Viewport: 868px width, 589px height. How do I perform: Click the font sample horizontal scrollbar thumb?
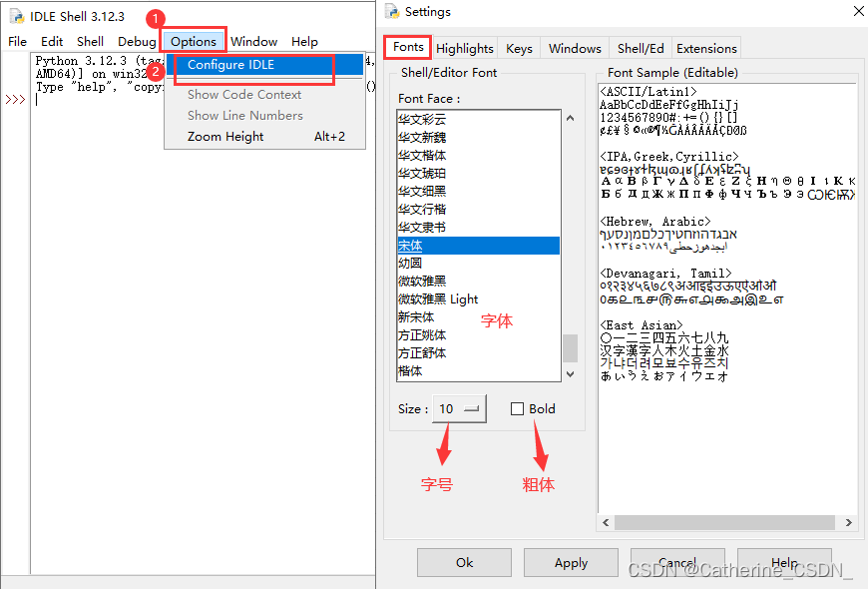[724, 522]
